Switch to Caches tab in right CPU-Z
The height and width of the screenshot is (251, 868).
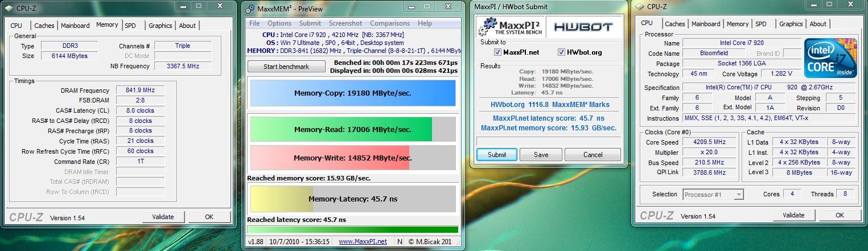pos(675,24)
